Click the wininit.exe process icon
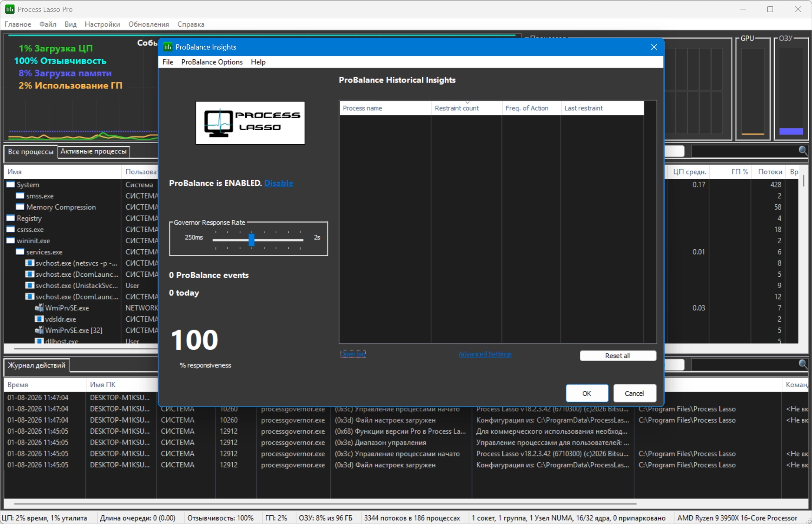The image size is (812, 524). point(11,241)
